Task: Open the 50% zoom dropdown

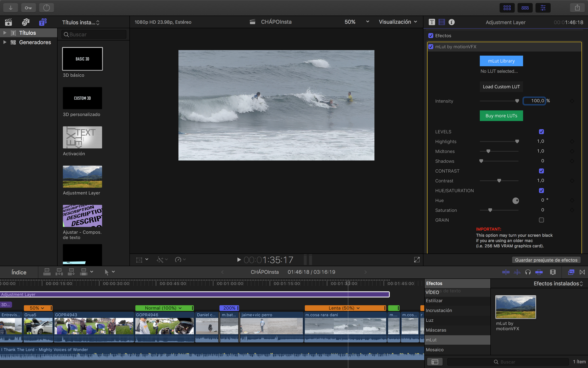Action: coord(357,22)
